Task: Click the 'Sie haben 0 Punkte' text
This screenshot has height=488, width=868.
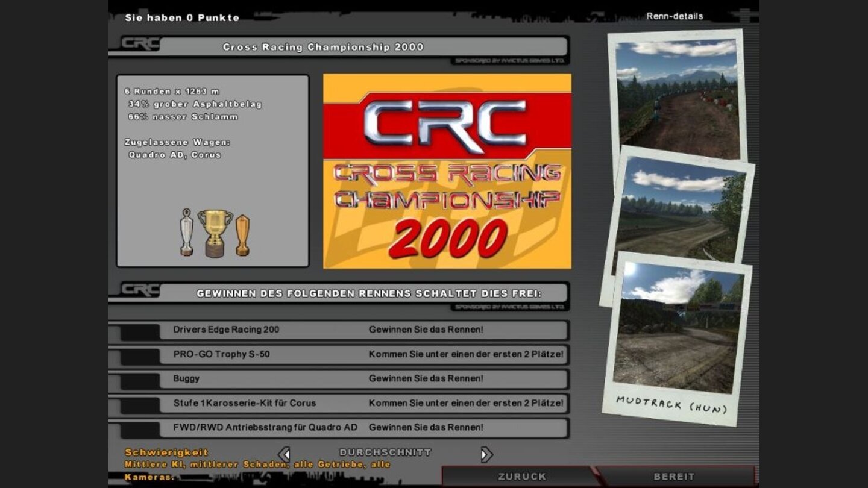Action: [182, 17]
